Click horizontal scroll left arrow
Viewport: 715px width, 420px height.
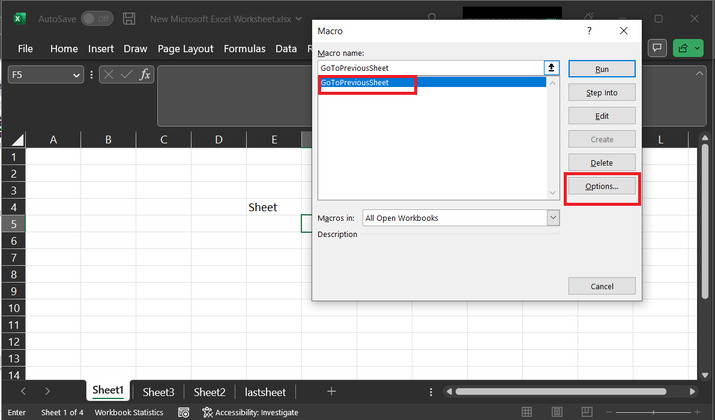449,391
